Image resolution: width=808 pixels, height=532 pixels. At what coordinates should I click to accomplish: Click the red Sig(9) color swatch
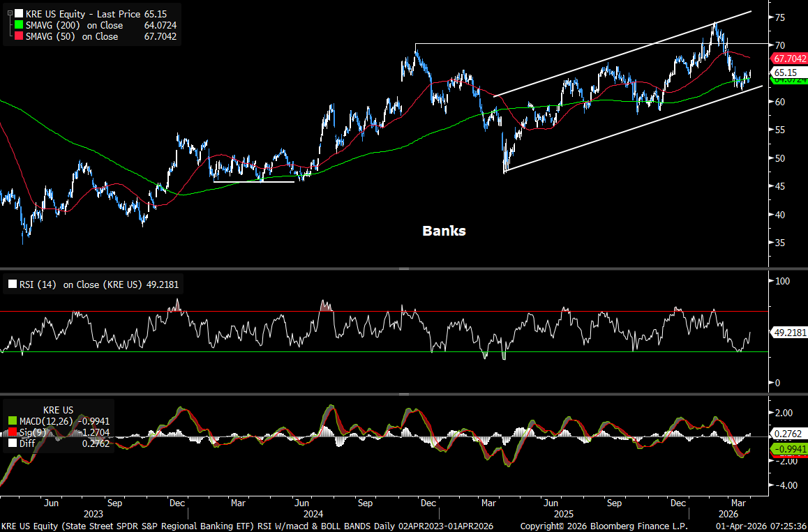click(x=11, y=432)
